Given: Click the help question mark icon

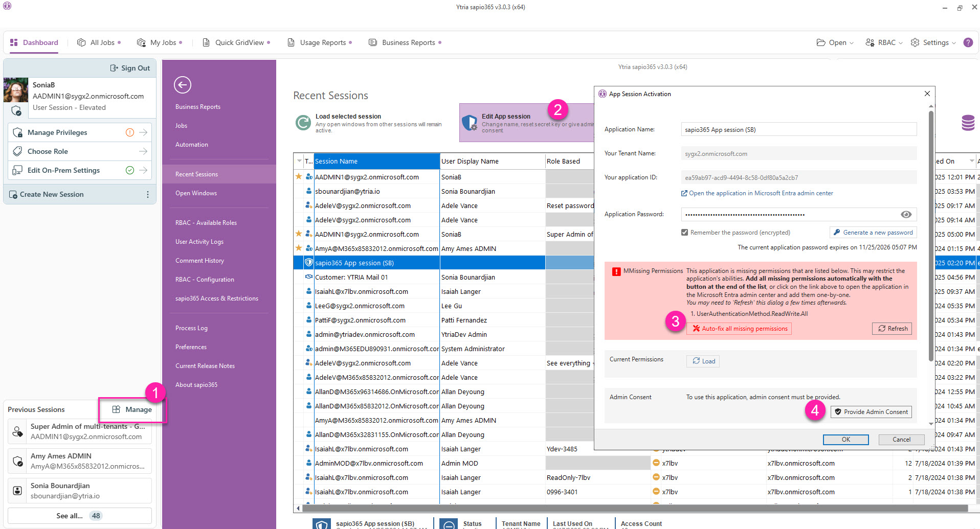Looking at the screenshot, I should pyautogui.click(x=968, y=42).
